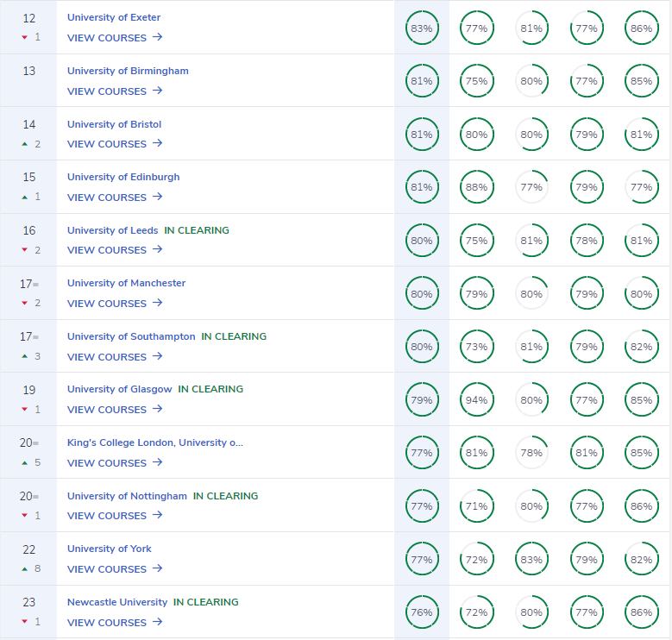Click the red down triangle under Exeter's rank 12
The width and height of the screenshot is (672, 640).
pos(25,38)
